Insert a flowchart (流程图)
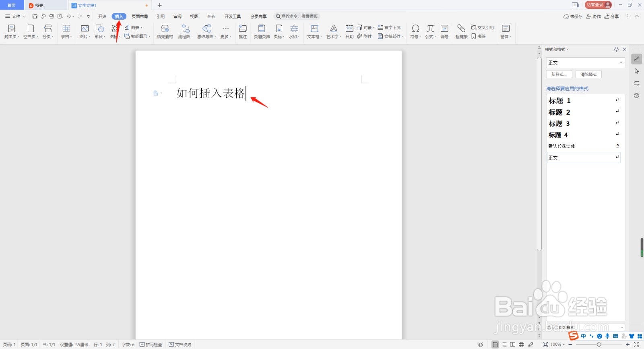The height and width of the screenshot is (349, 644). [186, 31]
